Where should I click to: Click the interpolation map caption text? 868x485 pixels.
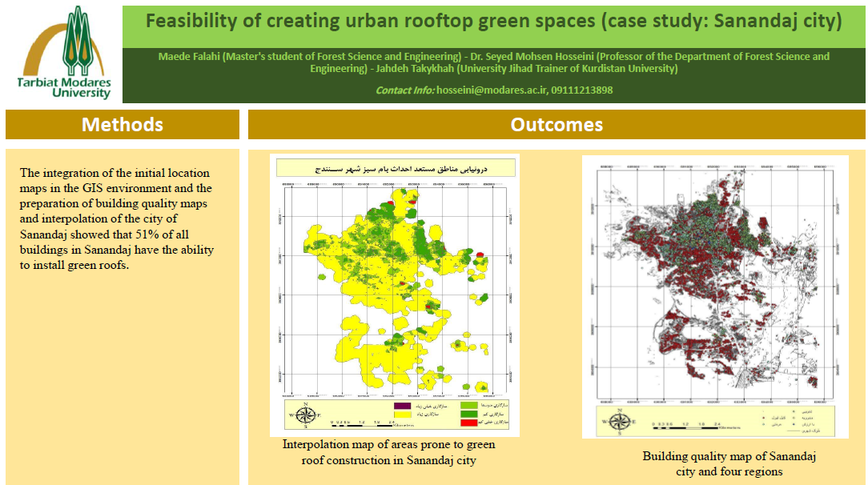coord(388,452)
